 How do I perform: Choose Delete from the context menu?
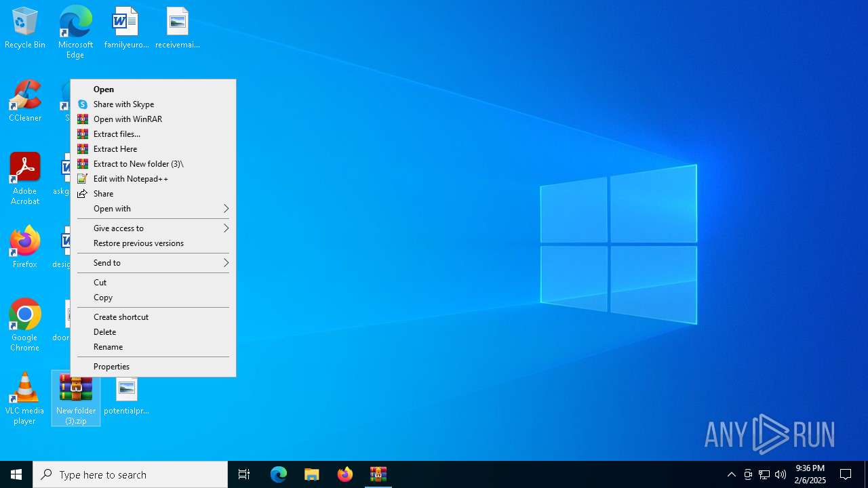(x=153, y=332)
